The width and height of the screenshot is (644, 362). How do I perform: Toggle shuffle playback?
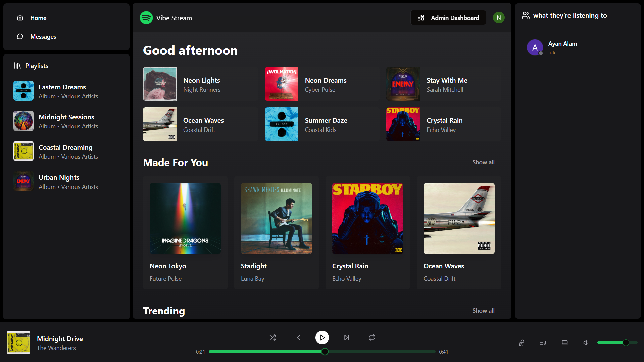coord(273,338)
